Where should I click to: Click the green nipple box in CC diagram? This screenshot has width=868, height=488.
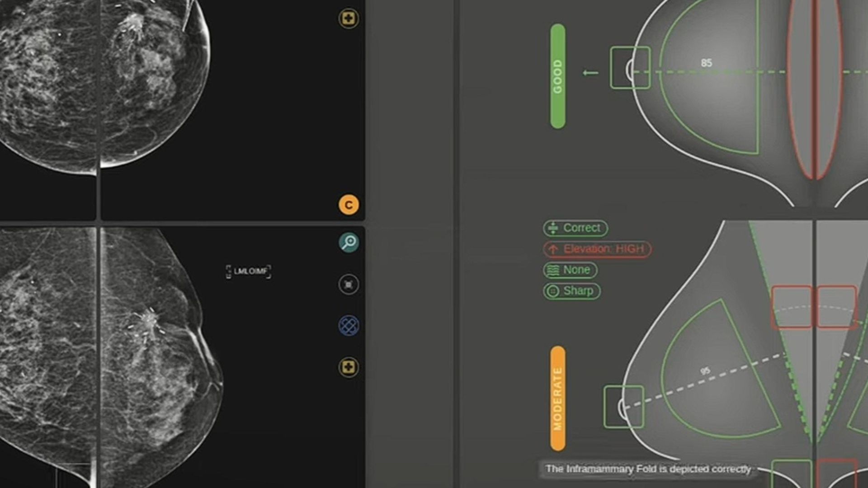click(x=630, y=68)
